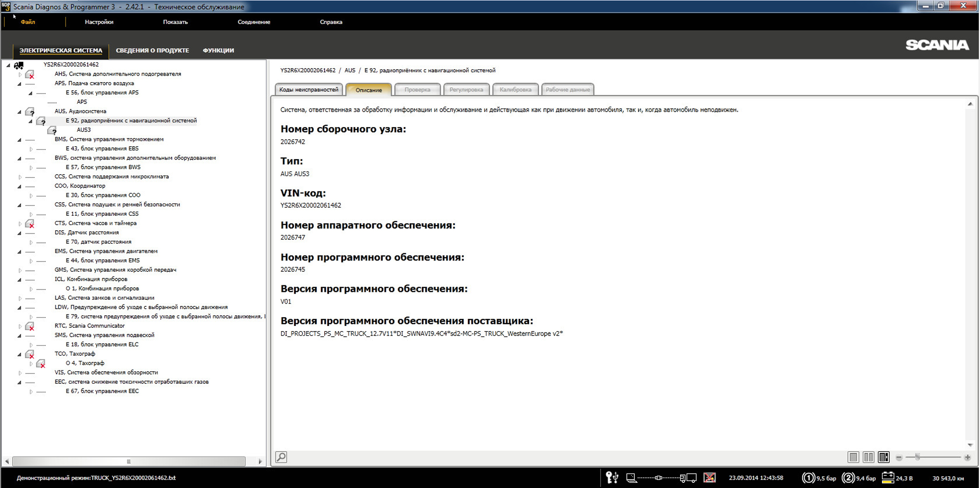Click the zoom-in plus button

[967, 457]
